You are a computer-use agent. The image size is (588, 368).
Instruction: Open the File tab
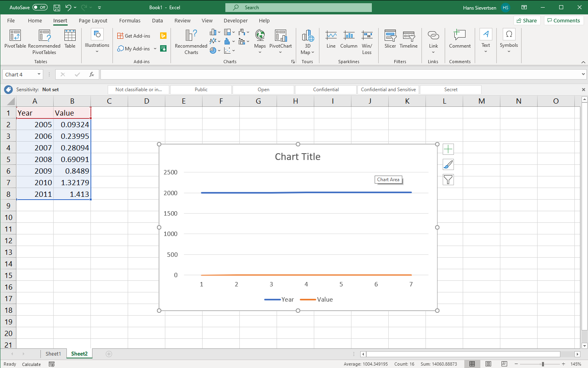coord(11,20)
